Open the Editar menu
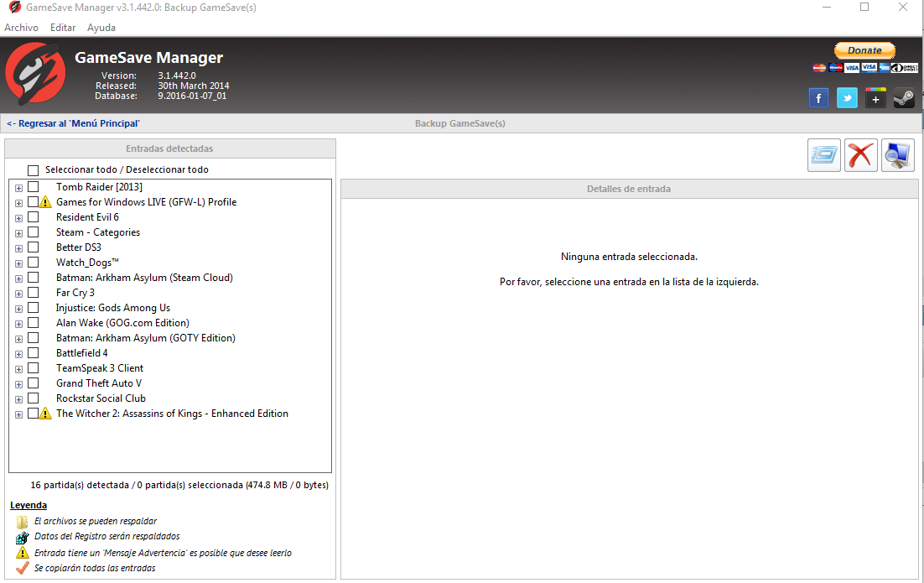 coord(62,28)
